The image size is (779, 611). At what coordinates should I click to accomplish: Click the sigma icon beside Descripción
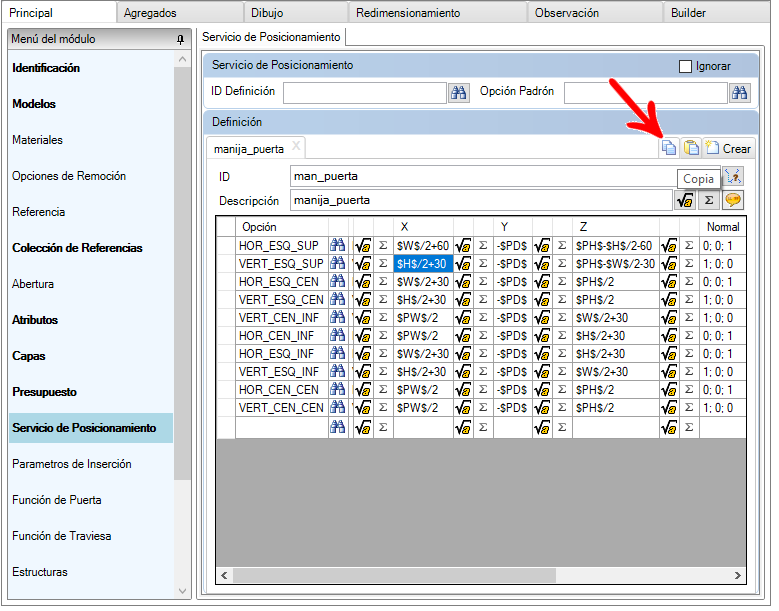[x=709, y=200]
